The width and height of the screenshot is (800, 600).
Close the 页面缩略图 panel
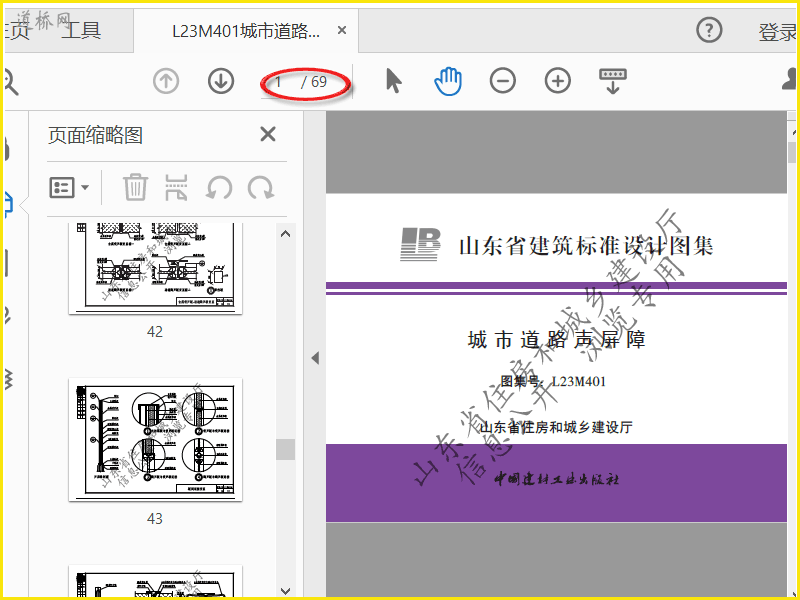tap(268, 135)
